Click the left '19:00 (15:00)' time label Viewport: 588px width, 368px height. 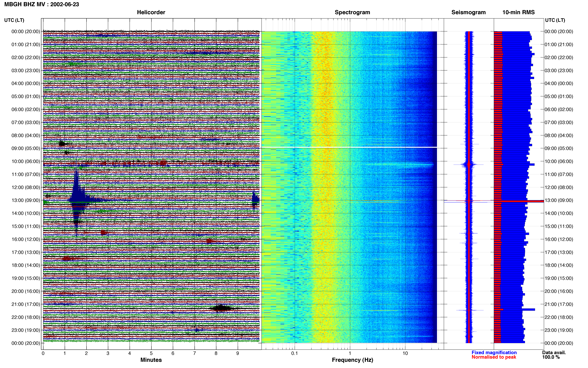(26, 278)
